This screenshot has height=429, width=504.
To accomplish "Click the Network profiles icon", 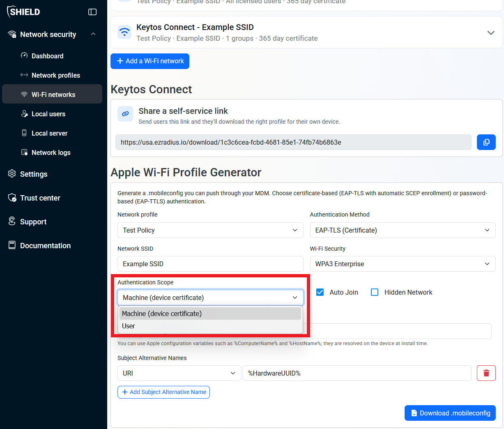I will (24, 75).
